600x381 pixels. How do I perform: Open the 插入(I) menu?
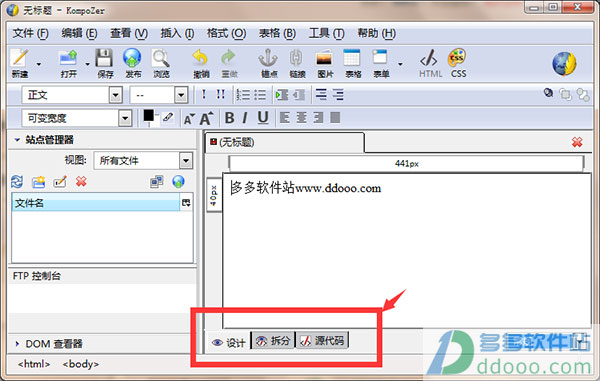click(177, 33)
